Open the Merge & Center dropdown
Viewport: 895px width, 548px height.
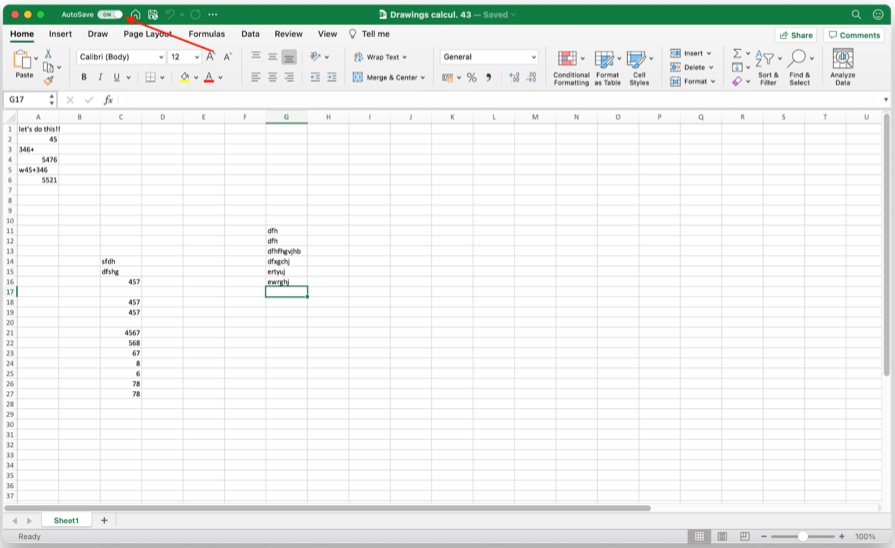[x=389, y=77]
